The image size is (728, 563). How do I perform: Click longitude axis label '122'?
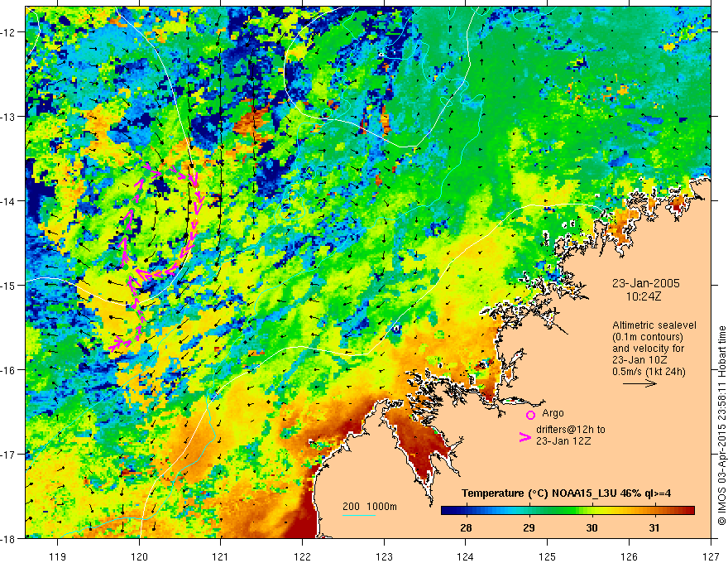coord(302,556)
